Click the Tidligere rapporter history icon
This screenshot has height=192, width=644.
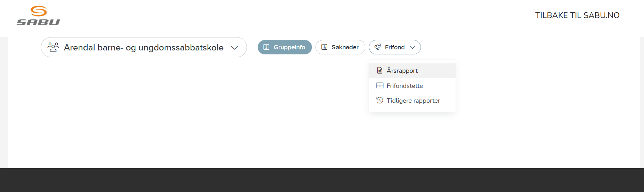click(379, 101)
